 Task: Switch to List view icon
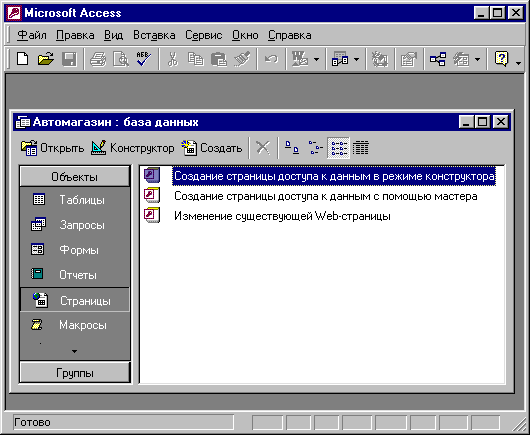[x=339, y=148]
